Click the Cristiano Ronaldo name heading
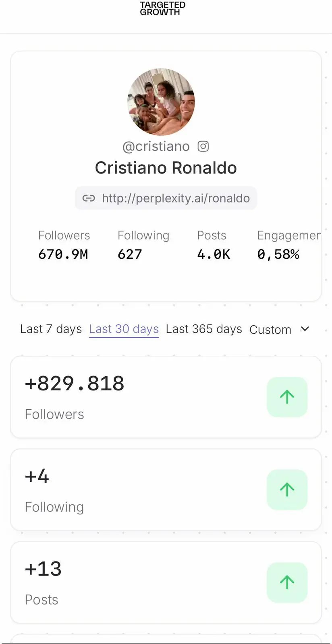Image resolution: width=332 pixels, height=644 pixels. [166, 168]
